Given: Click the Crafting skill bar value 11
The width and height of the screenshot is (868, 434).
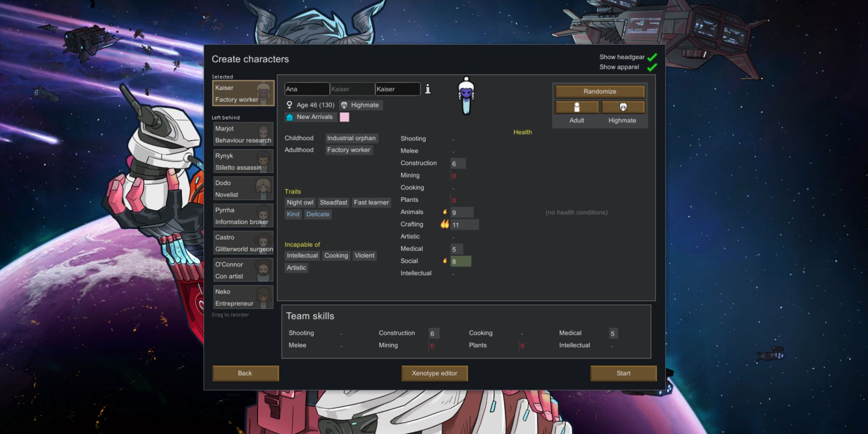Looking at the screenshot, I should coord(464,224).
